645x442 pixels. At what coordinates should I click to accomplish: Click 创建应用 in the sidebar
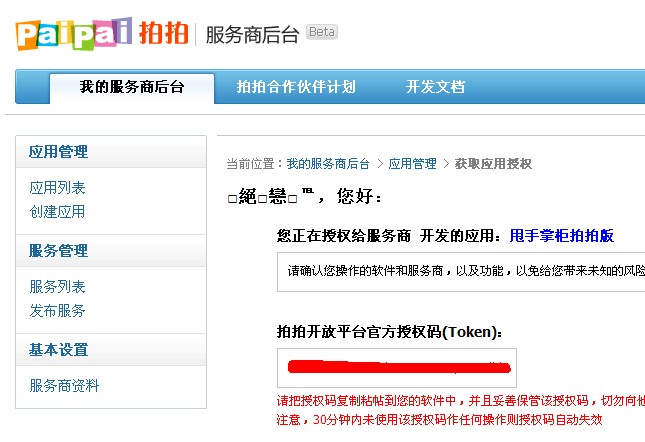click(x=57, y=212)
